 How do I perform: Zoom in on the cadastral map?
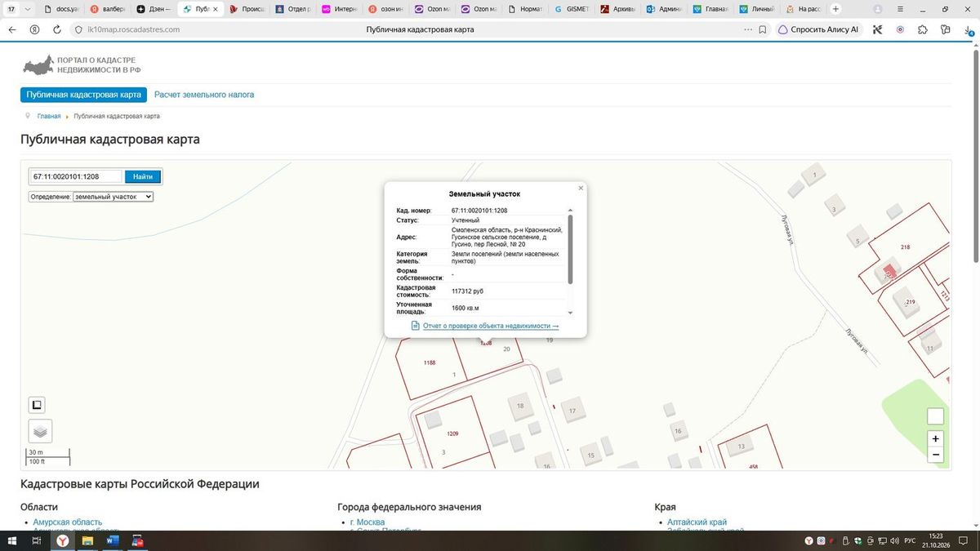(x=936, y=438)
